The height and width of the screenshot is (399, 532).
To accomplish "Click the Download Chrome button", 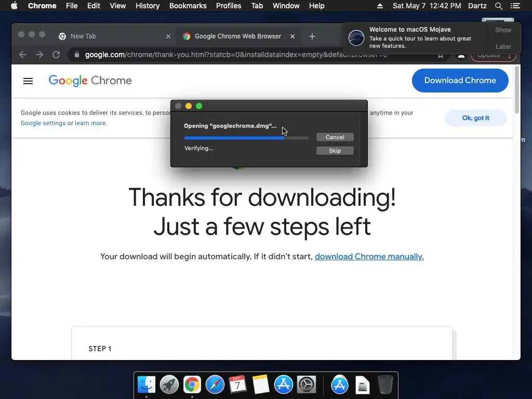I will [x=460, y=81].
